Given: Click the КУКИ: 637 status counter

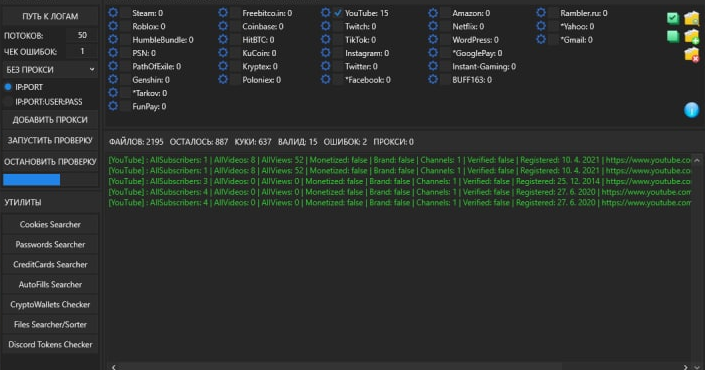Looking at the screenshot, I should tap(253, 142).
